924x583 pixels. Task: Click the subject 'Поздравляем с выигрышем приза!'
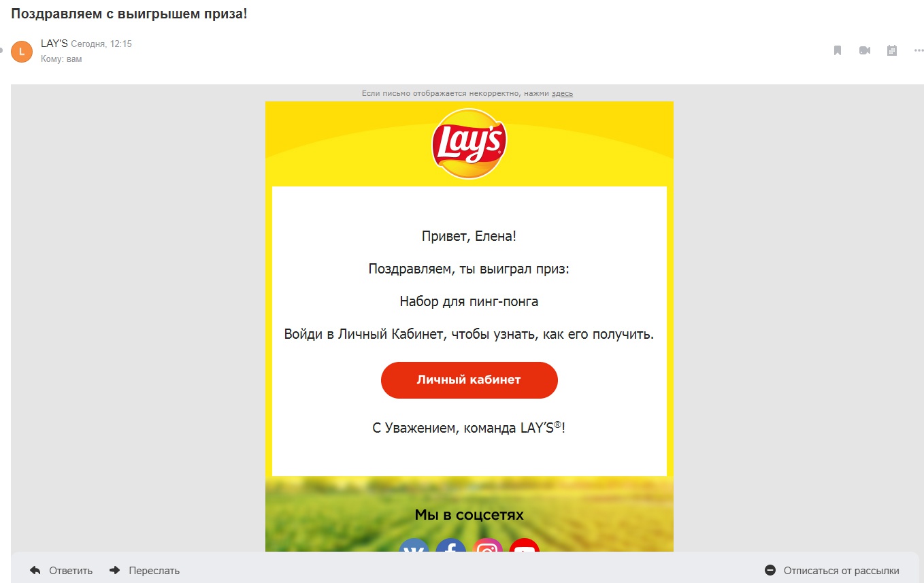click(129, 14)
